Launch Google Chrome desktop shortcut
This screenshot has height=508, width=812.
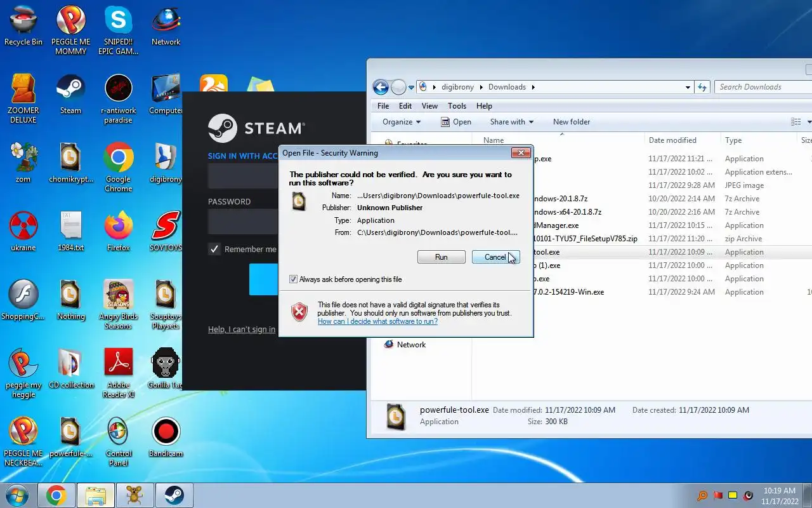(118, 167)
